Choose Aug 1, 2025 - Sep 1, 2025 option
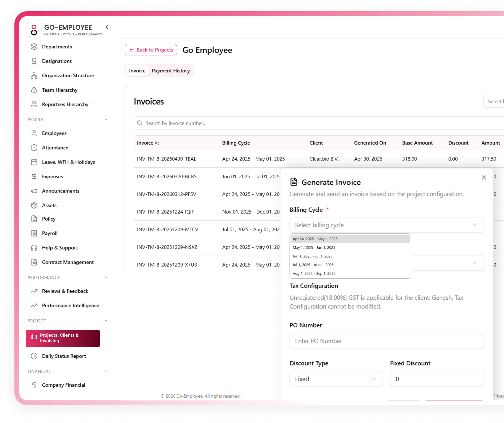Viewport: 504px width, 423px height. coord(350,274)
